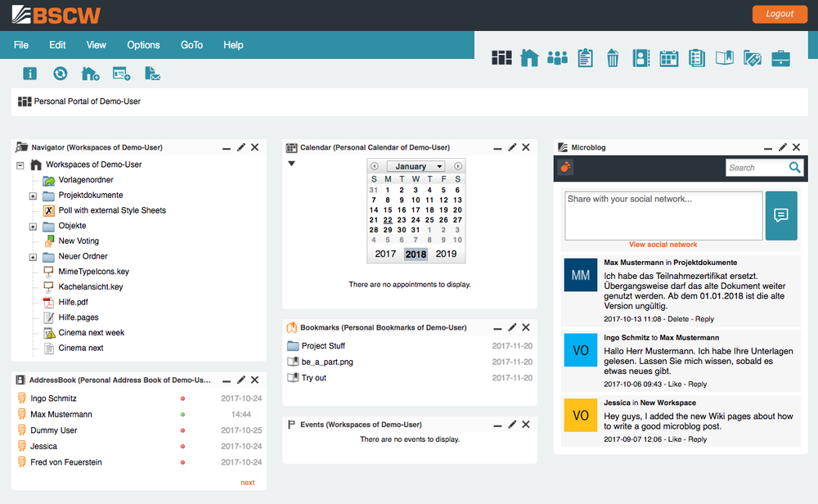
Task: Open the January month dropdown in Calendar
Action: tap(416, 165)
